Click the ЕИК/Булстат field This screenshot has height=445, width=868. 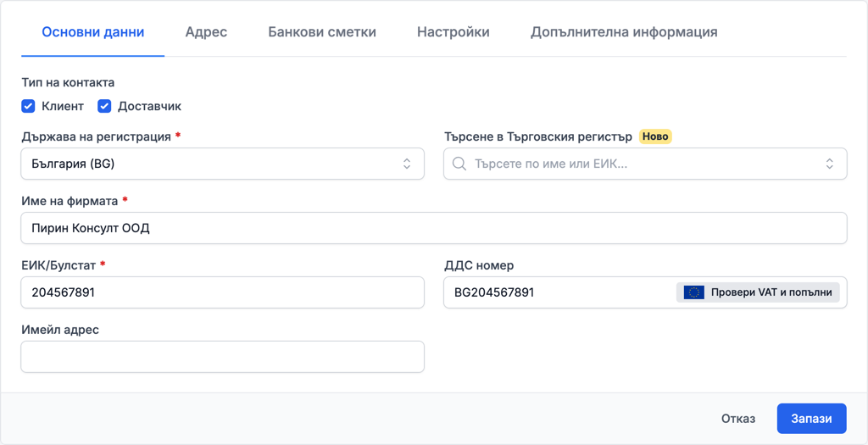pos(223,292)
